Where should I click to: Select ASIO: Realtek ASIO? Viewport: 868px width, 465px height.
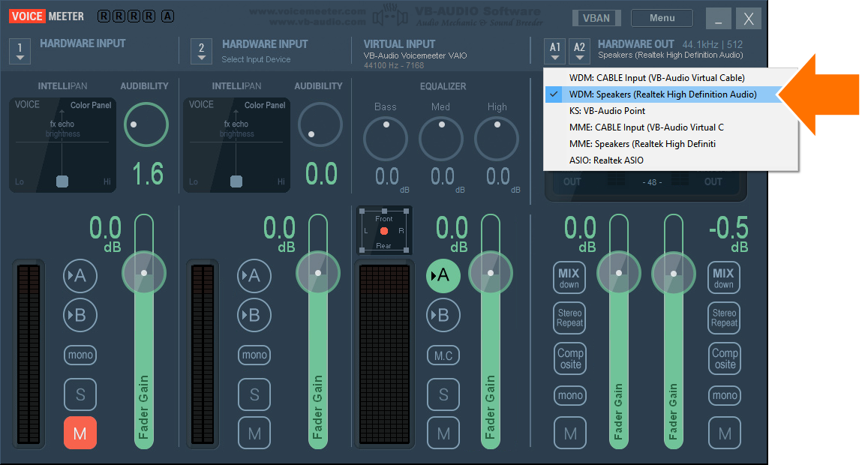click(671, 160)
